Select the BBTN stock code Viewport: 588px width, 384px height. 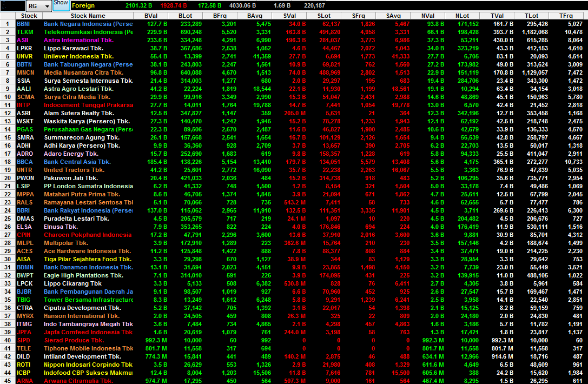tap(24, 64)
